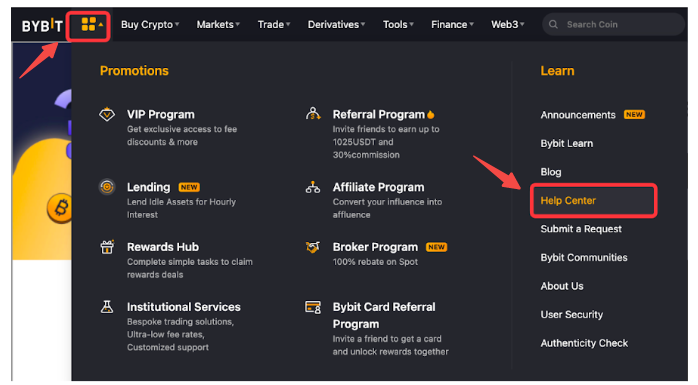
Task: Open Referral Program menu entry
Action: click(x=379, y=114)
